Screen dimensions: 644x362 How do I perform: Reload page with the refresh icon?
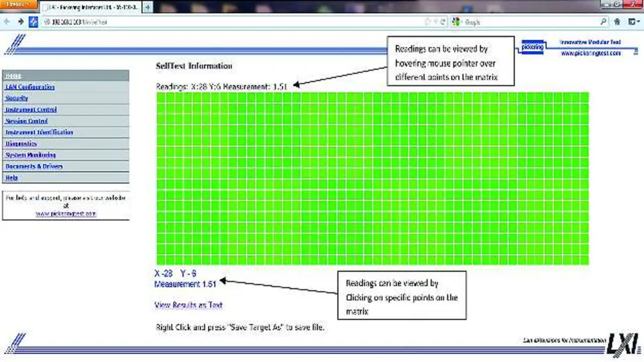pos(443,22)
